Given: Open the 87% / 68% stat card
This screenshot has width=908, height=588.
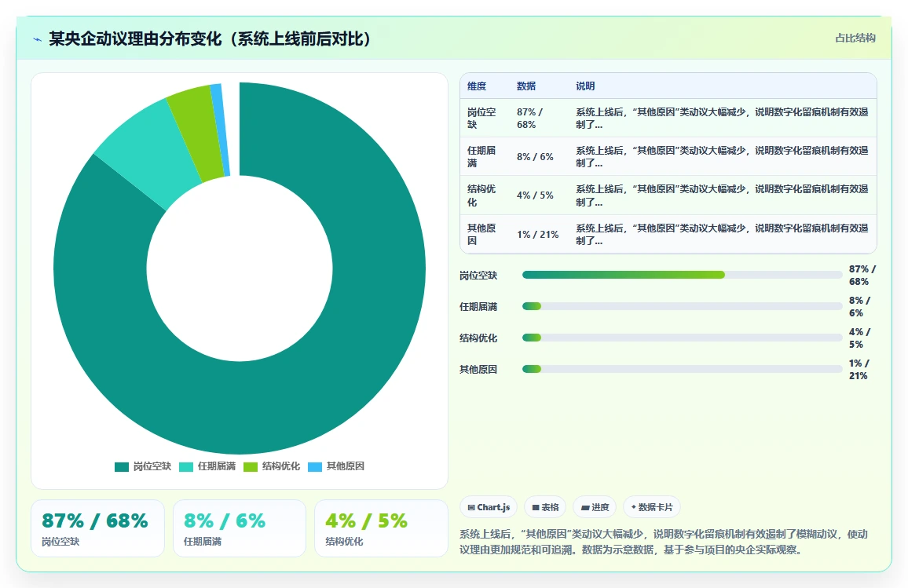Looking at the screenshot, I should tap(98, 528).
